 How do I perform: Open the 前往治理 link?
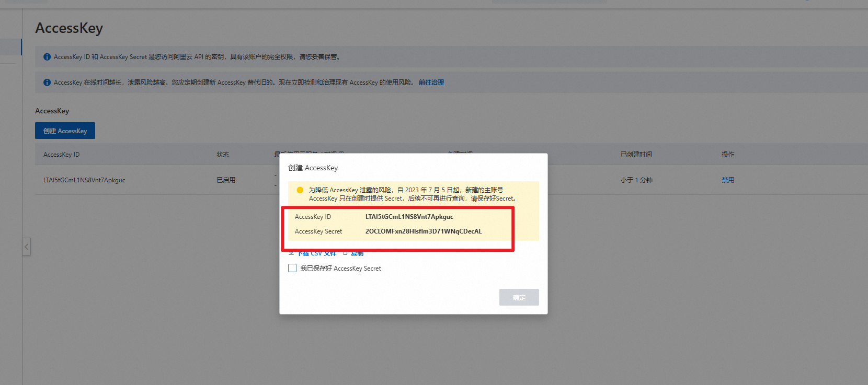[x=431, y=83]
